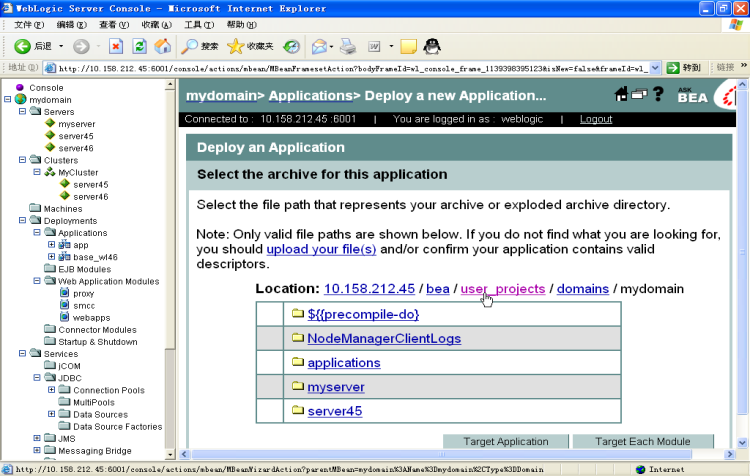Open the Back button history dropdown
750x476 pixels.
coord(61,46)
